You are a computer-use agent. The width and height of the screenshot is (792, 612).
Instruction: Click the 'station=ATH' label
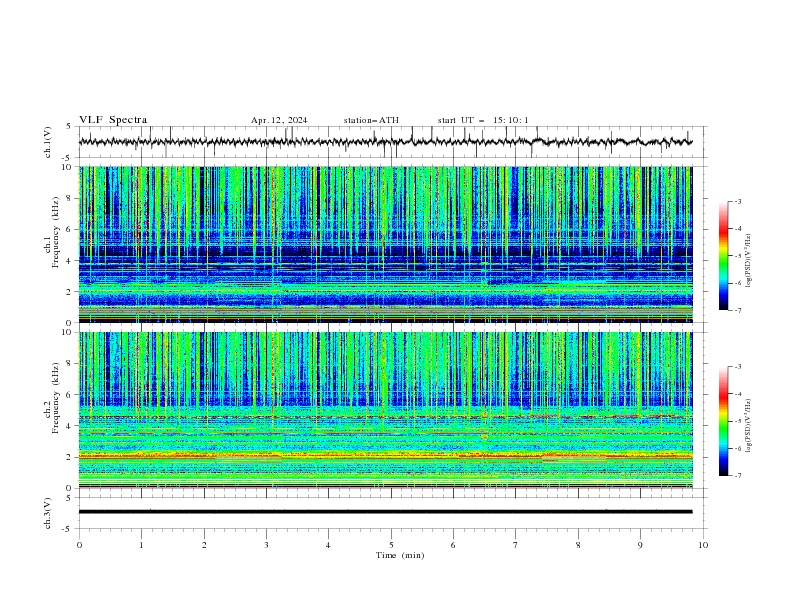[371, 120]
